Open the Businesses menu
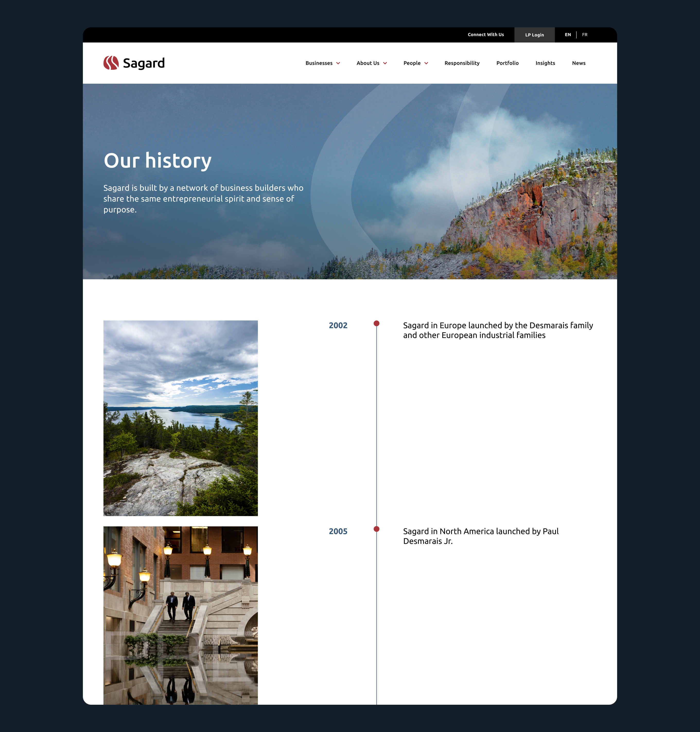 click(319, 63)
